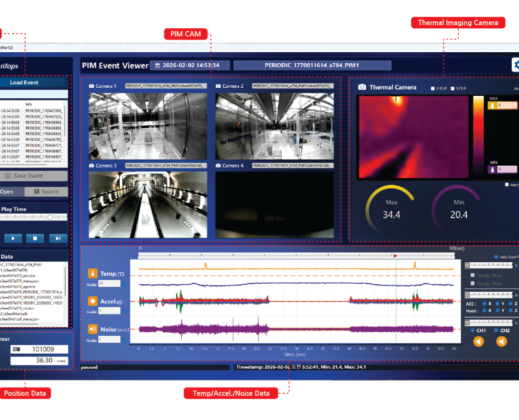This screenshot has width=519, height=420.
Task: Enable the V FLIP checkbox
Action: (453, 88)
